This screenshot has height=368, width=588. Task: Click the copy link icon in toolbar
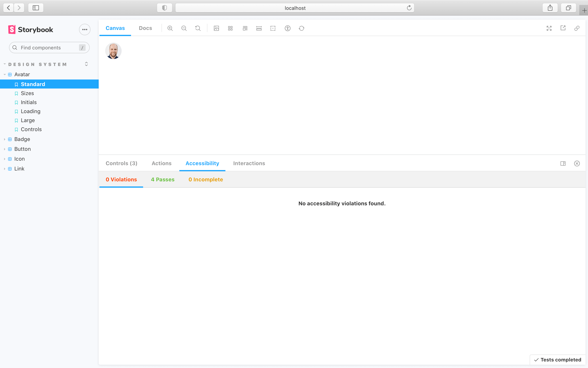point(577,28)
